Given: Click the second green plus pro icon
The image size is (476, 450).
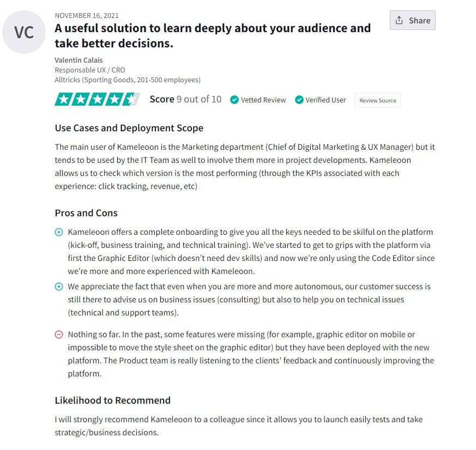Looking at the screenshot, I should pos(59,287).
